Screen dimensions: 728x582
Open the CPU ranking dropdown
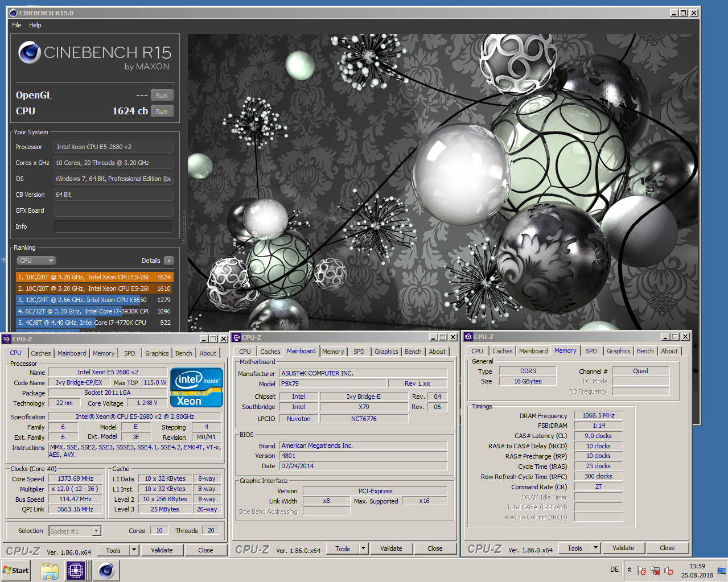pyautogui.click(x=36, y=261)
